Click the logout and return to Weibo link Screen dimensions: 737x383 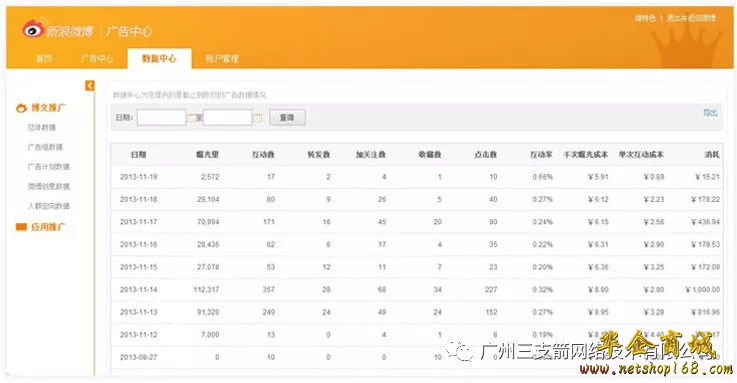coord(691,18)
